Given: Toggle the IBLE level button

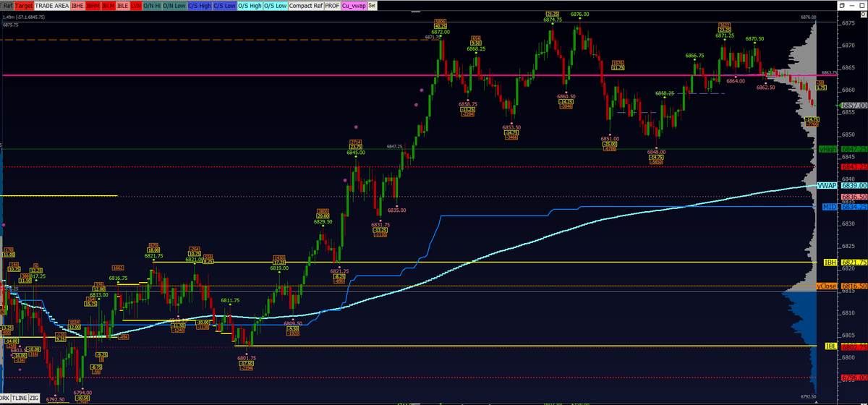Looking at the screenshot, I should tap(123, 5).
